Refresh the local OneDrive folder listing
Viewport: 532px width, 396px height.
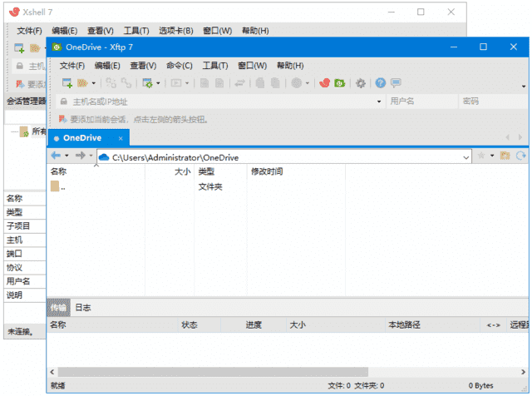click(521, 156)
